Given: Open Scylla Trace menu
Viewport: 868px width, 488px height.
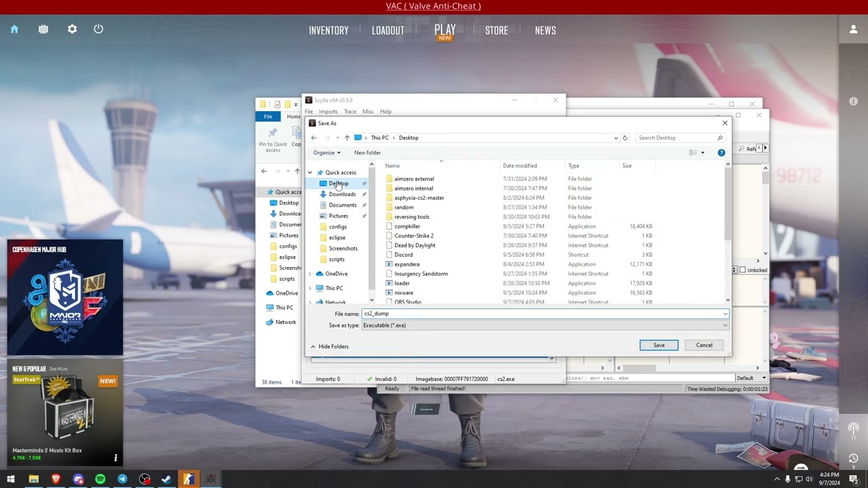Looking at the screenshot, I should pyautogui.click(x=350, y=111).
